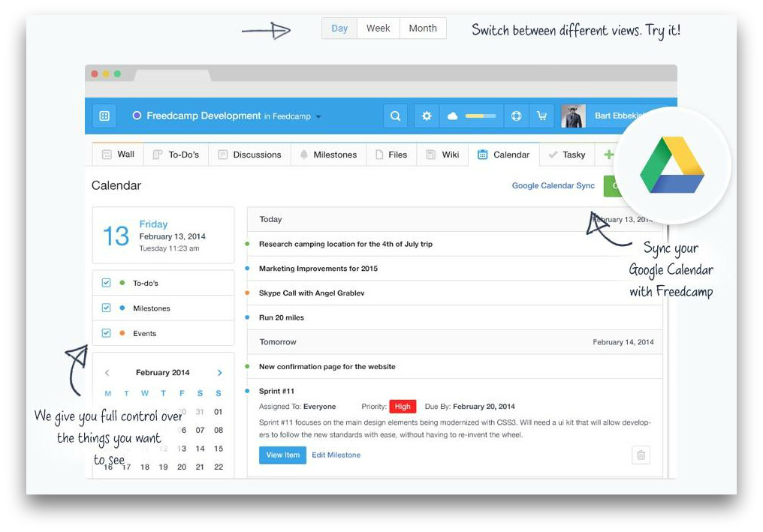Switch to the Milestones tab
The image size is (763, 532).
pyautogui.click(x=328, y=155)
